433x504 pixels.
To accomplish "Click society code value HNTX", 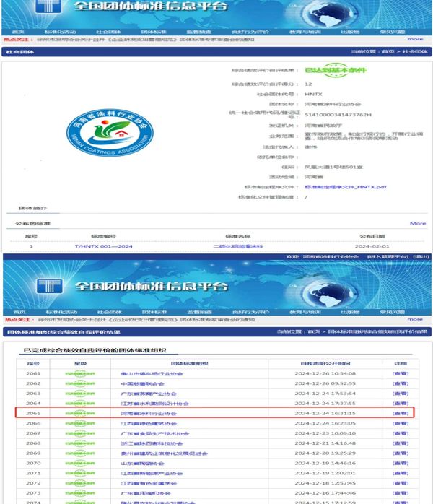I will coord(313,94).
